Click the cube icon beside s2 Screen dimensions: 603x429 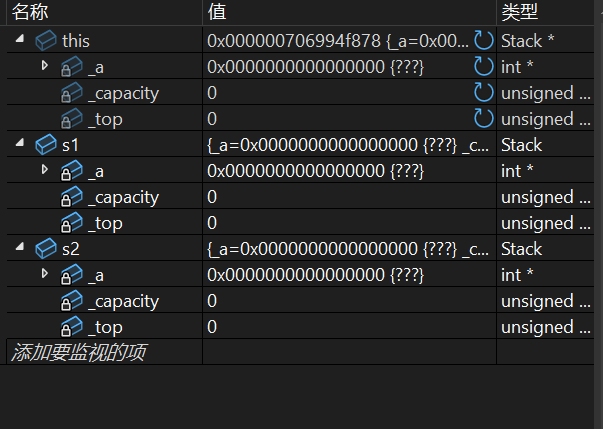click(x=46, y=249)
